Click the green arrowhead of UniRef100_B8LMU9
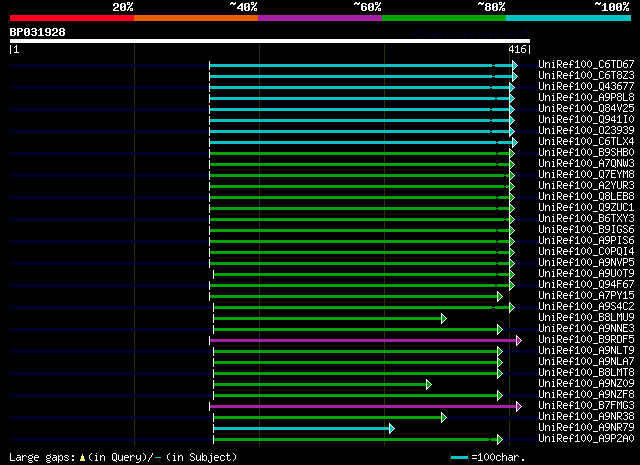The image size is (640, 465). 444,318
